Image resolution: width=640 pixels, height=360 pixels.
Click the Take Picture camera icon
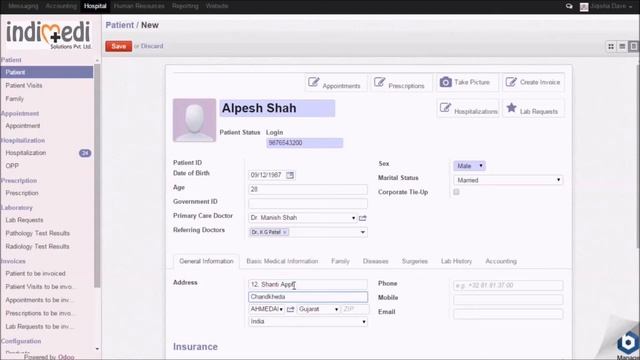point(445,82)
